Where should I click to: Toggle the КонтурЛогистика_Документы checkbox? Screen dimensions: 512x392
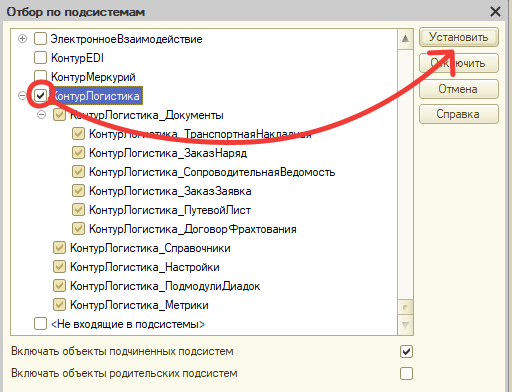pyautogui.click(x=59, y=115)
